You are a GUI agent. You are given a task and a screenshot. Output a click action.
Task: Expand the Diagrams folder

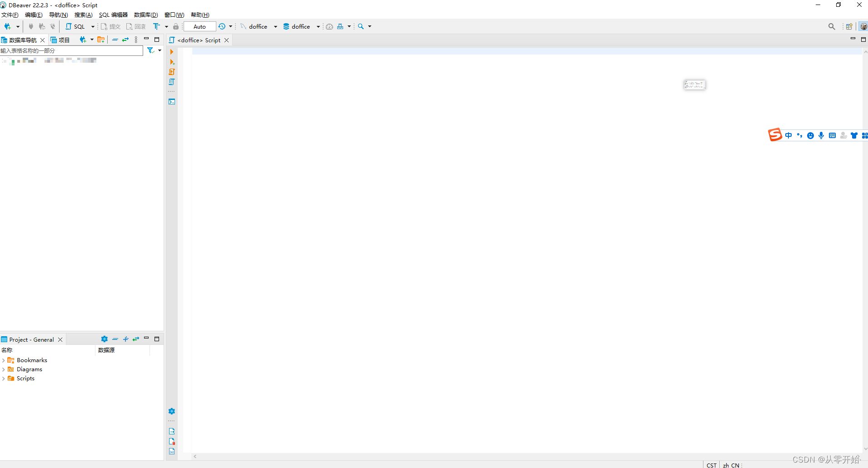pyautogui.click(x=4, y=369)
